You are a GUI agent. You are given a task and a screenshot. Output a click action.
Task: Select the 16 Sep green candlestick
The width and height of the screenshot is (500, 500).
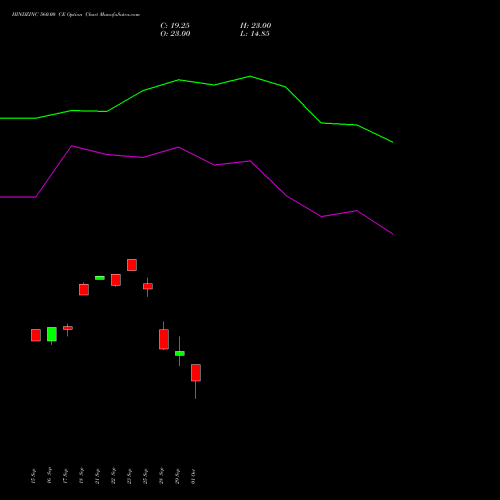pos(52,334)
